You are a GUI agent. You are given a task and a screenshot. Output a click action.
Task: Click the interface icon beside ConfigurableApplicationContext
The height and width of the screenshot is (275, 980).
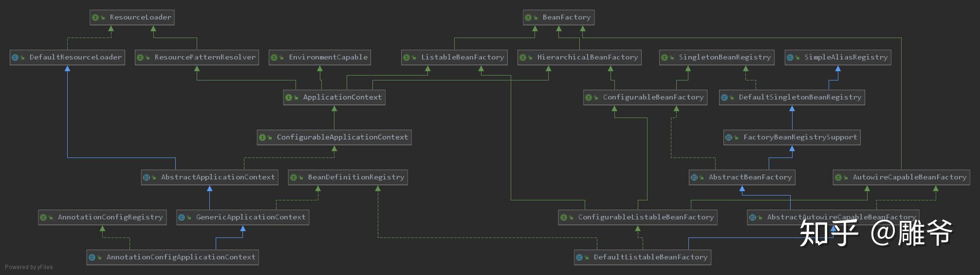[262, 137]
